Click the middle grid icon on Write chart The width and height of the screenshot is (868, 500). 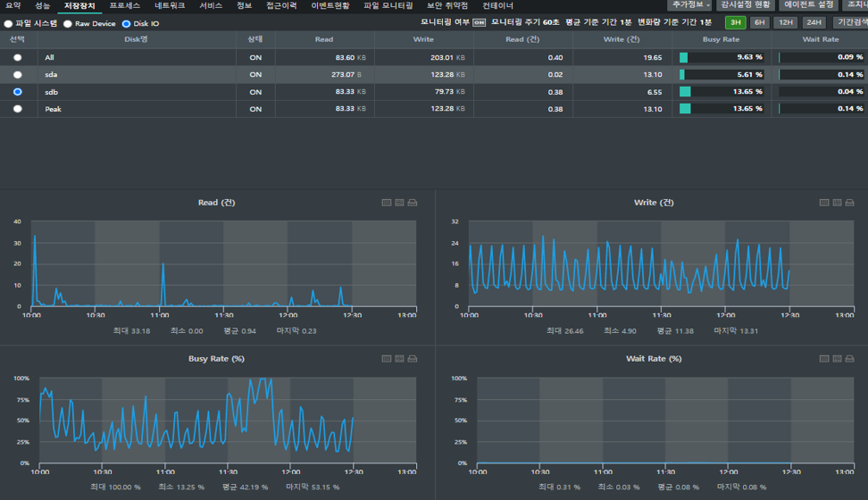pyautogui.click(x=837, y=203)
